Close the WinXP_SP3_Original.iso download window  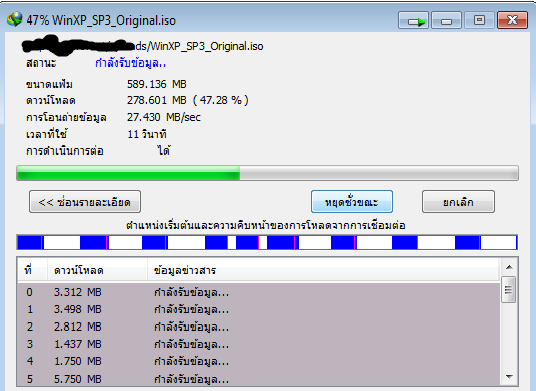click(x=512, y=21)
